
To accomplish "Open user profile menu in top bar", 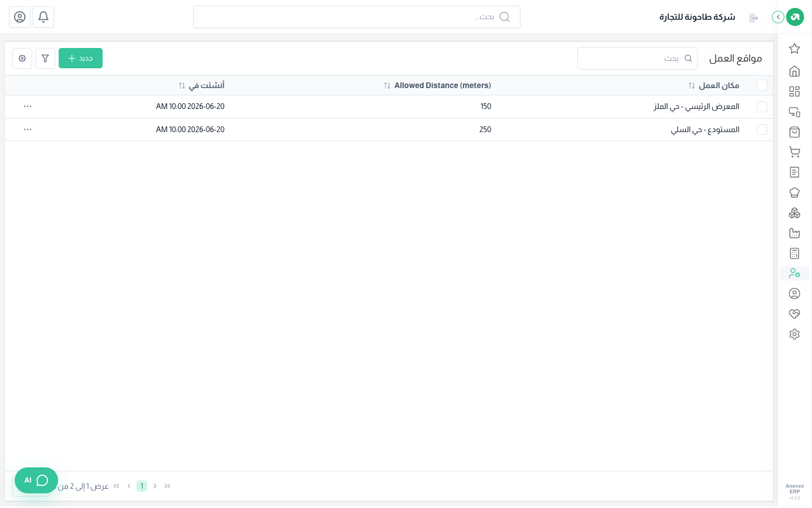I will pos(20,17).
